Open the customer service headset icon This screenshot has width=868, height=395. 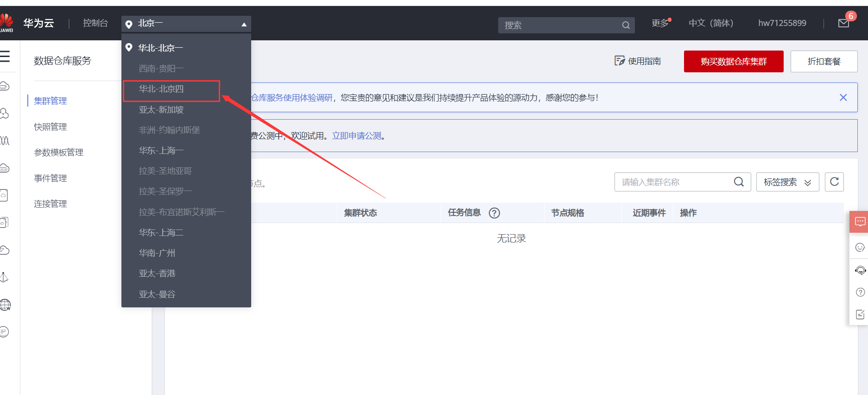click(x=860, y=270)
